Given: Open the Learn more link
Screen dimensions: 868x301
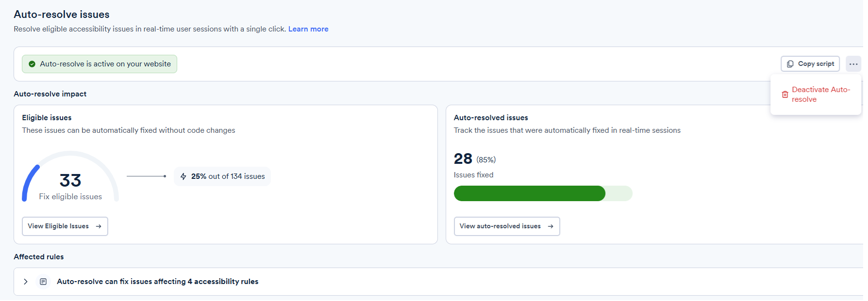Looking at the screenshot, I should coord(308,29).
